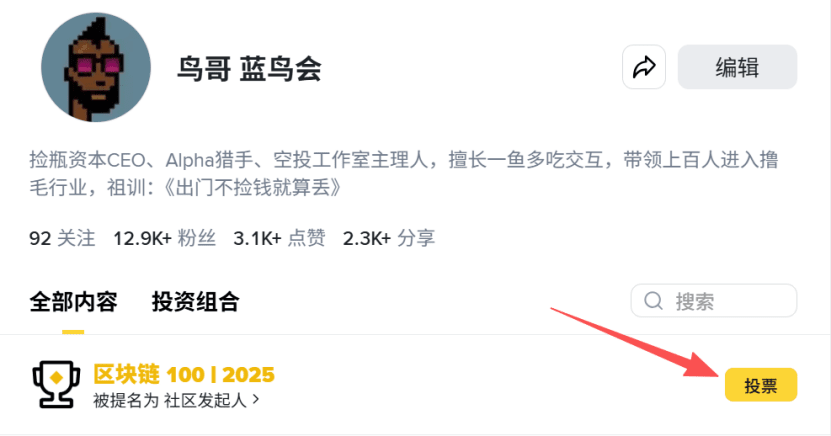Select the 全部内容 tab
The image size is (831, 436).
(73, 302)
